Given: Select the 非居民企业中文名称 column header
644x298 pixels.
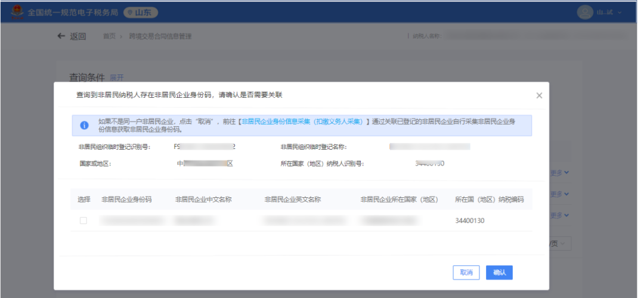Looking at the screenshot, I should (x=203, y=200).
